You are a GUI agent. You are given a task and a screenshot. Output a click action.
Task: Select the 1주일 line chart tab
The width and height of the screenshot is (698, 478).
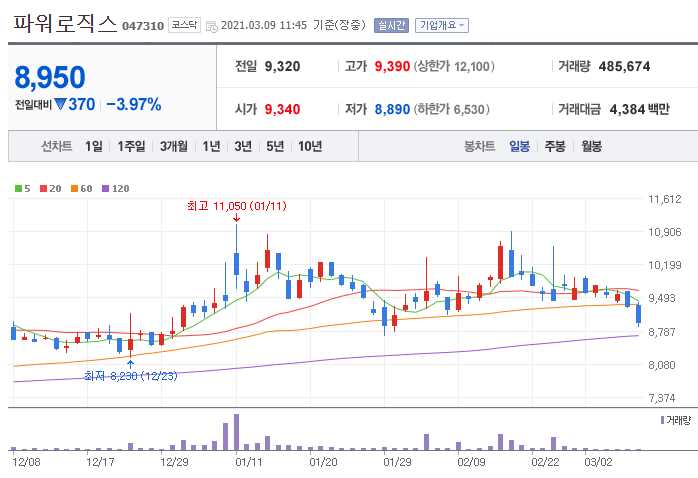pos(131,146)
